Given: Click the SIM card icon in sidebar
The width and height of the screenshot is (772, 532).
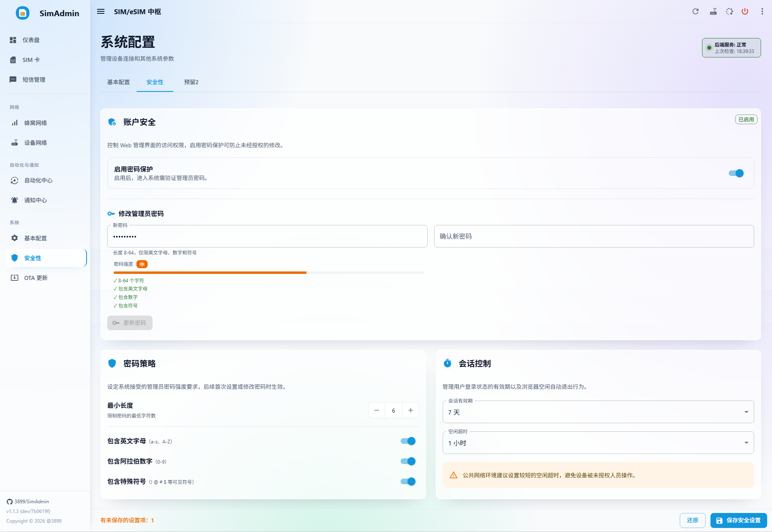Looking at the screenshot, I should (x=13, y=60).
